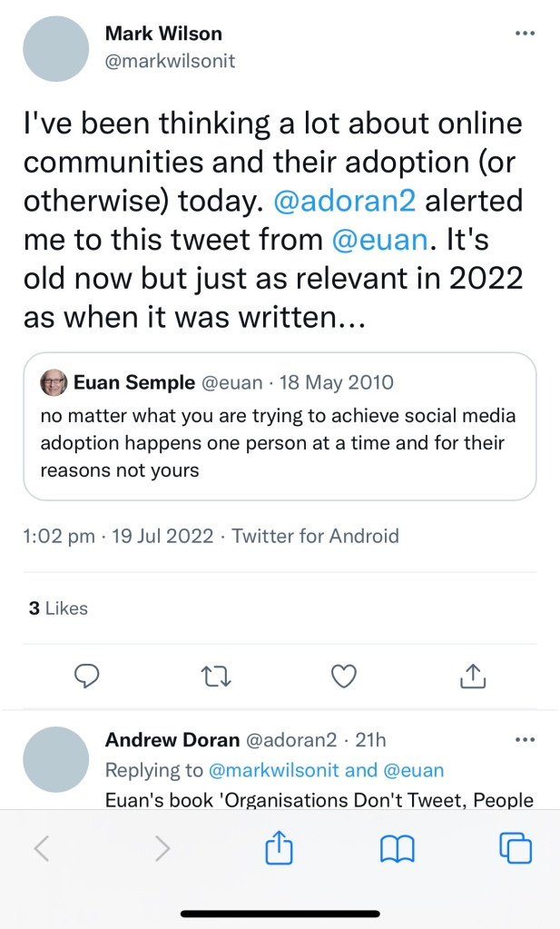Image resolution: width=560 pixels, height=929 pixels.
Task: Open more options on Mark Wilson's tweet
Action: pos(525,35)
